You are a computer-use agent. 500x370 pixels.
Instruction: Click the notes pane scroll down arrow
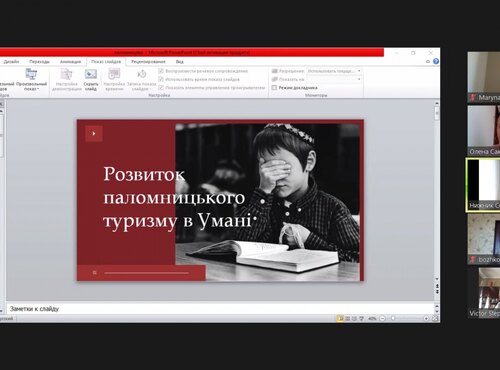[437, 311]
